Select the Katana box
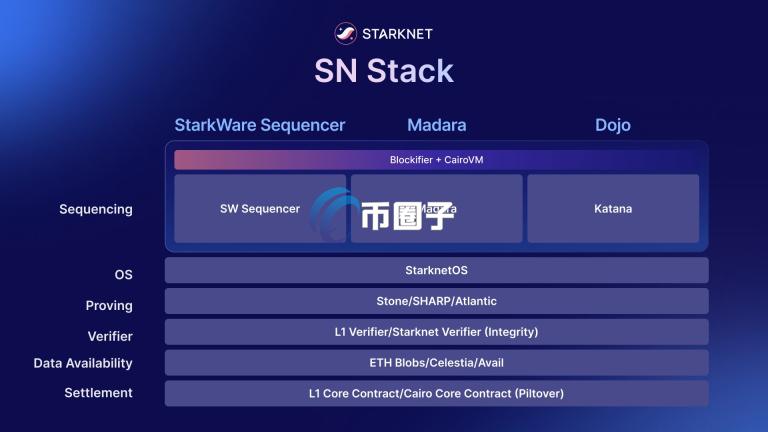Screen dimensions: 768x432 click(x=613, y=209)
